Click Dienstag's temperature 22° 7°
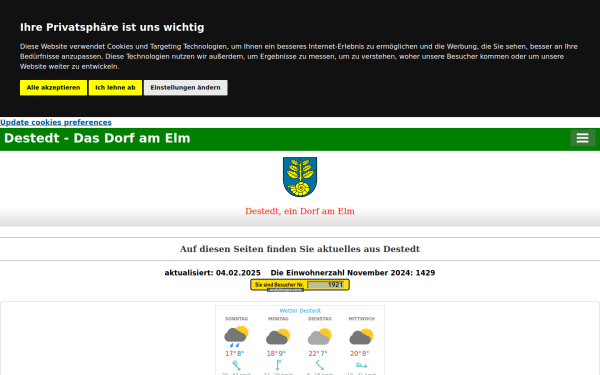The width and height of the screenshot is (600, 375). click(318, 354)
